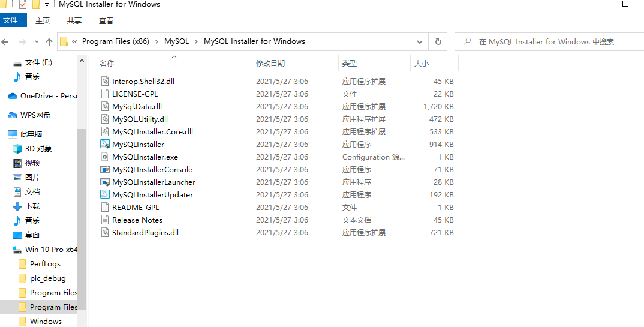Click the MySQLInstallerConsole application icon
Screen dimensions: 644x327
(x=105, y=170)
